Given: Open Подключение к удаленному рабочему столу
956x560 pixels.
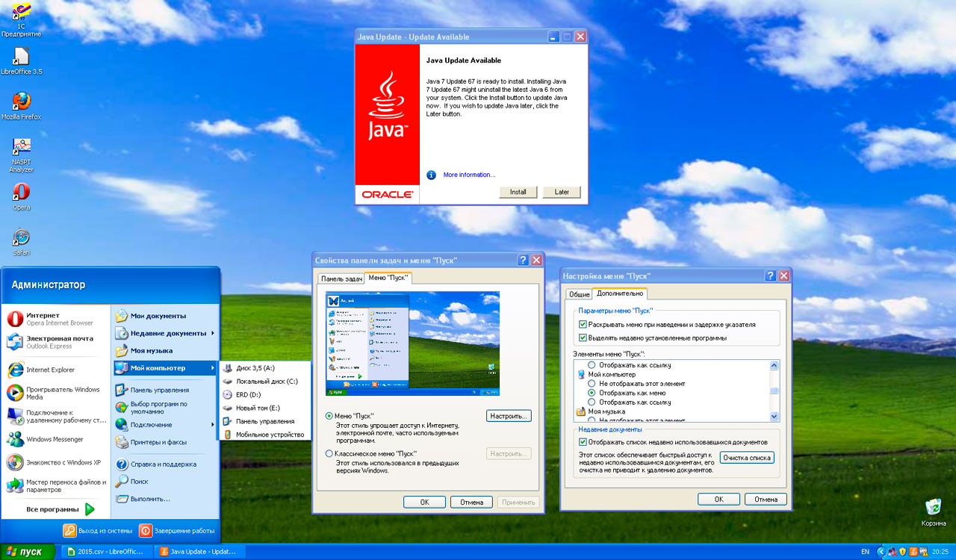Looking at the screenshot, I should click(55, 416).
